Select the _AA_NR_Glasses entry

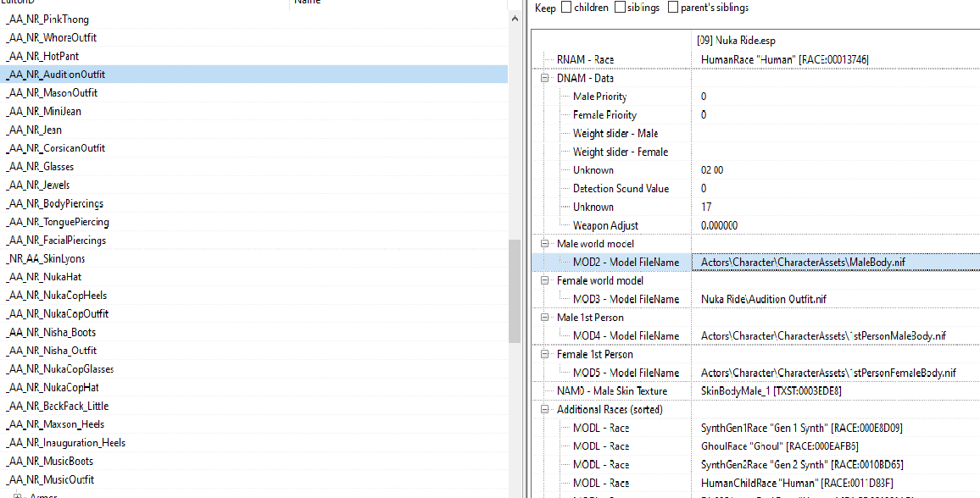coord(40,167)
